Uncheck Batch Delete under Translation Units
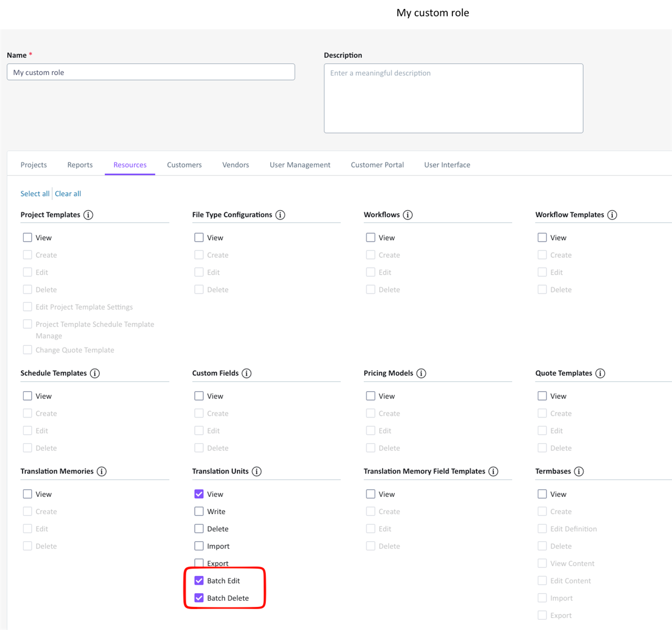 [x=199, y=598]
